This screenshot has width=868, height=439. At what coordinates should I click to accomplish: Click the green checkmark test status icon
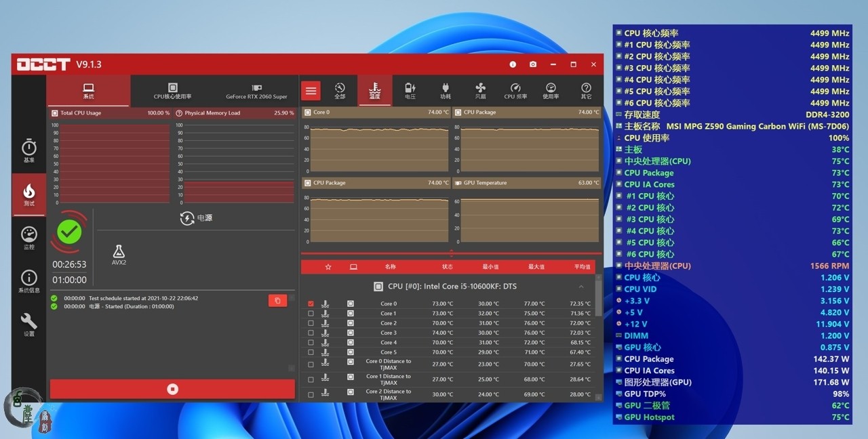(69, 232)
